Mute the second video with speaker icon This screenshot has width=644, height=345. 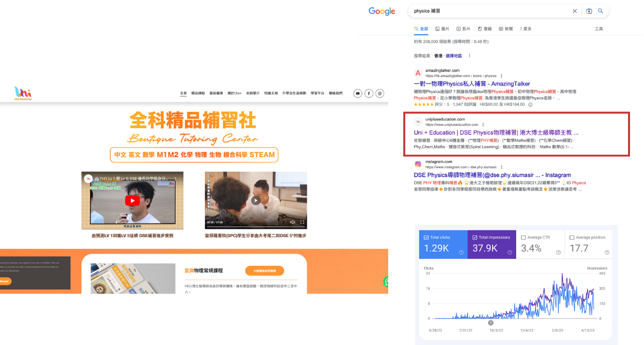293,222
